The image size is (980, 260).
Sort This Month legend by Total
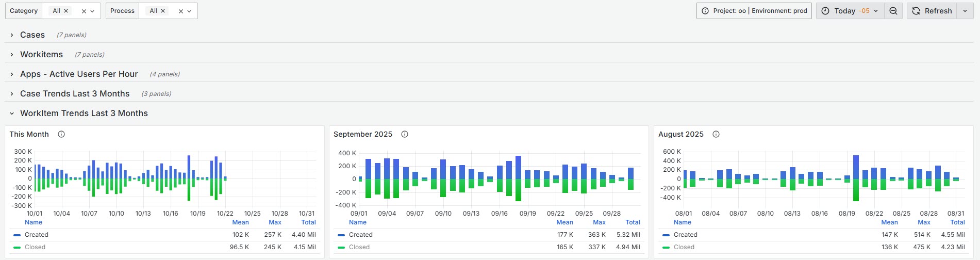coord(308,222)
